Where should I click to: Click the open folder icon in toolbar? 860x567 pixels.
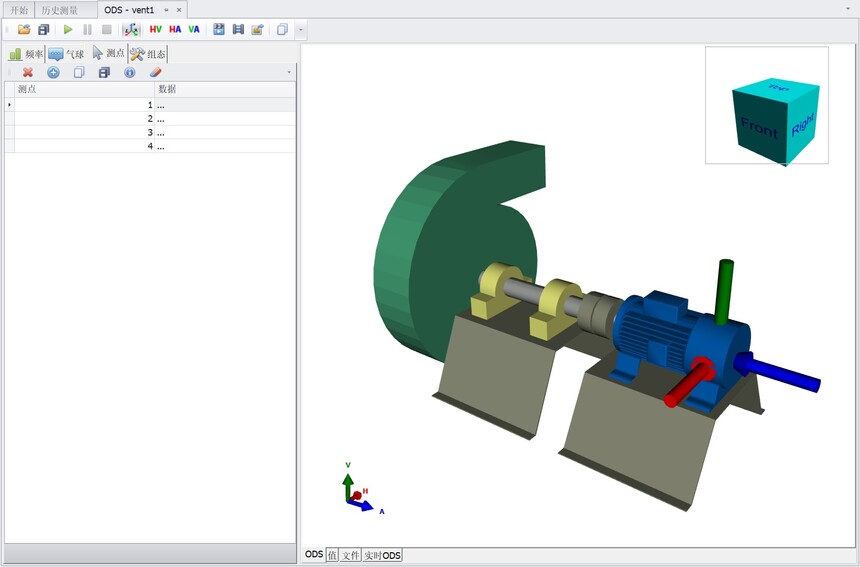pyautogui.click(x=24, y=30)
